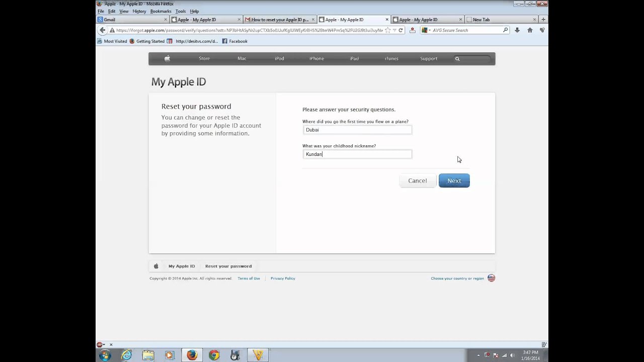Launch Google Chrome from the taskbar
644x362 pixels.
[214, 355]
